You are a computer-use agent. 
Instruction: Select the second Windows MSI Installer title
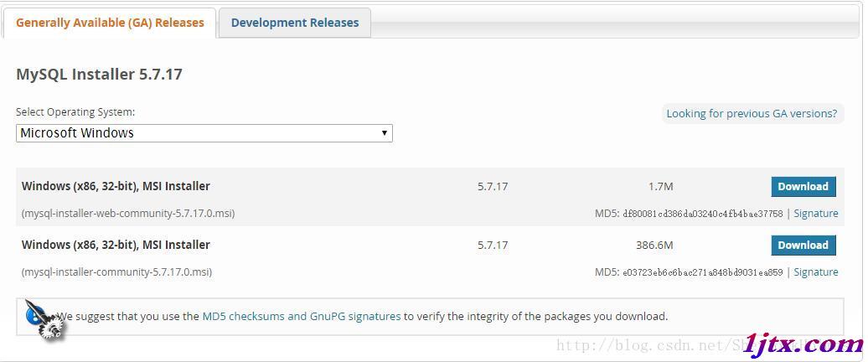pos(116,246)
